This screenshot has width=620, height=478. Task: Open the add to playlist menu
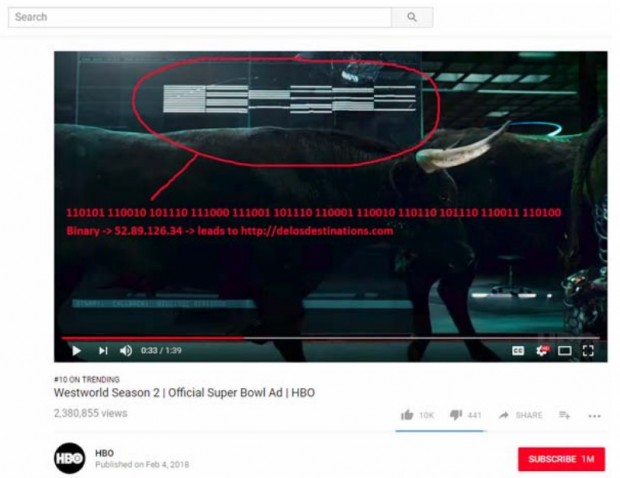tap(564, 415)
